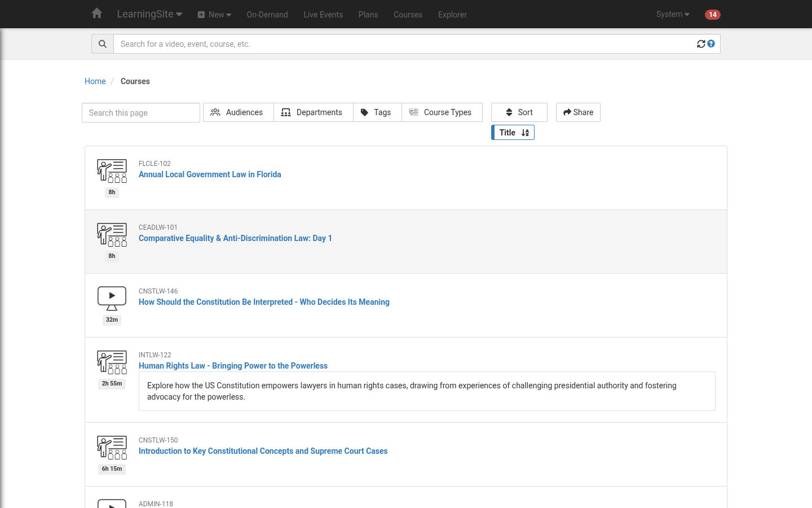The height and width of the screenshot is (508, 812).
Task: Click the video monitor icon for CNSTLW-146
Action: 112,299
